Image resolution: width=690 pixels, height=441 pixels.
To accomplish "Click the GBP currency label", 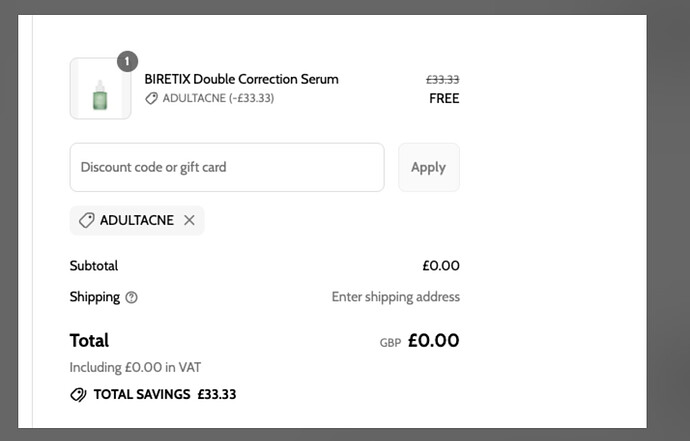I will [x=390, y=342].
